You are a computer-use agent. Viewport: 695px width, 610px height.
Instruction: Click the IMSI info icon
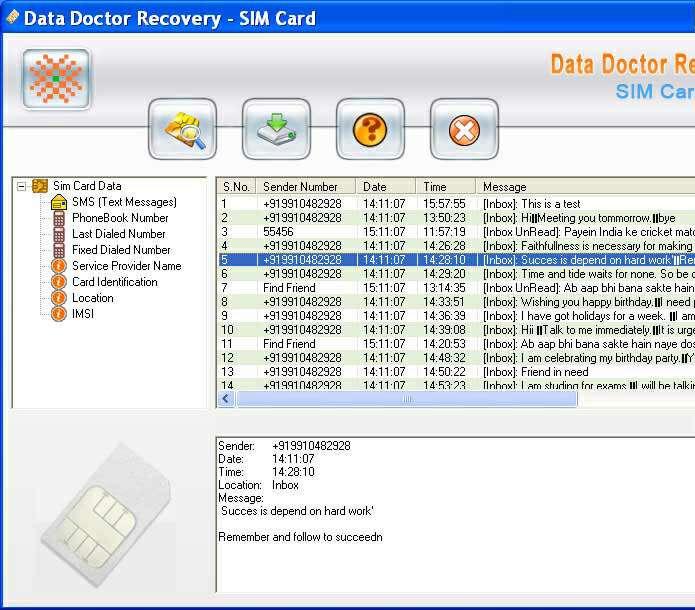click(59, 314)
